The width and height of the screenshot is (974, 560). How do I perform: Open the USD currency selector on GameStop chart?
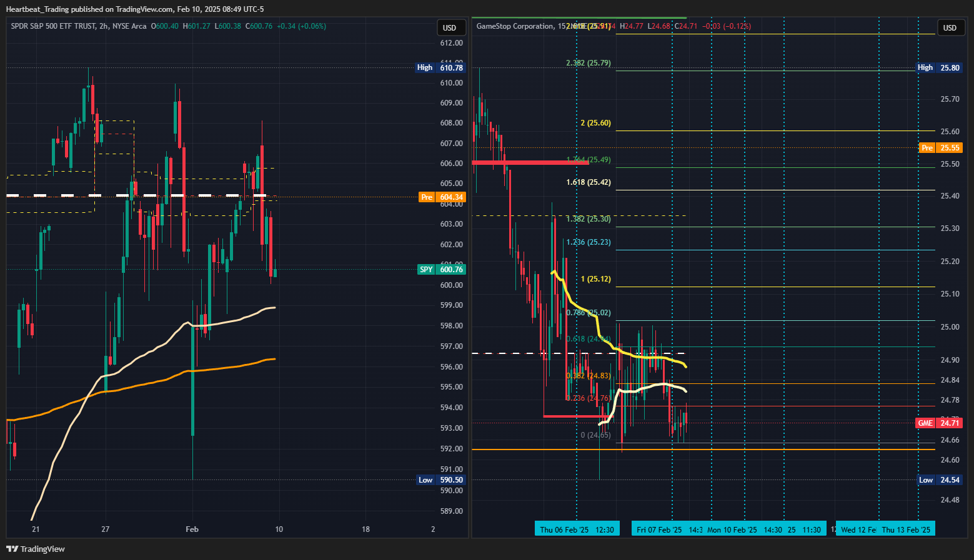950,27
